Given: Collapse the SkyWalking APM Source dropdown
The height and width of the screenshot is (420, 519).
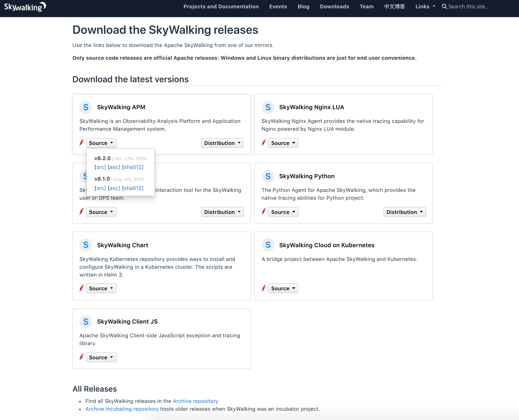Looking at the screenshot, I should [x=101, y=143].
